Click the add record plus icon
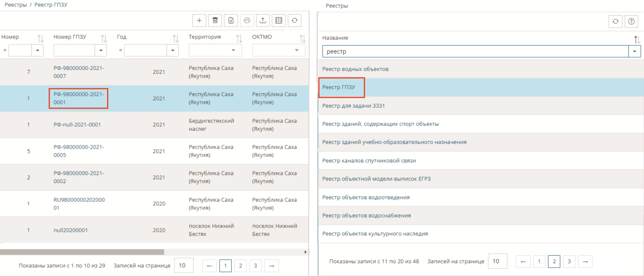This screenshot has height=276, width=644. (199, 21)
